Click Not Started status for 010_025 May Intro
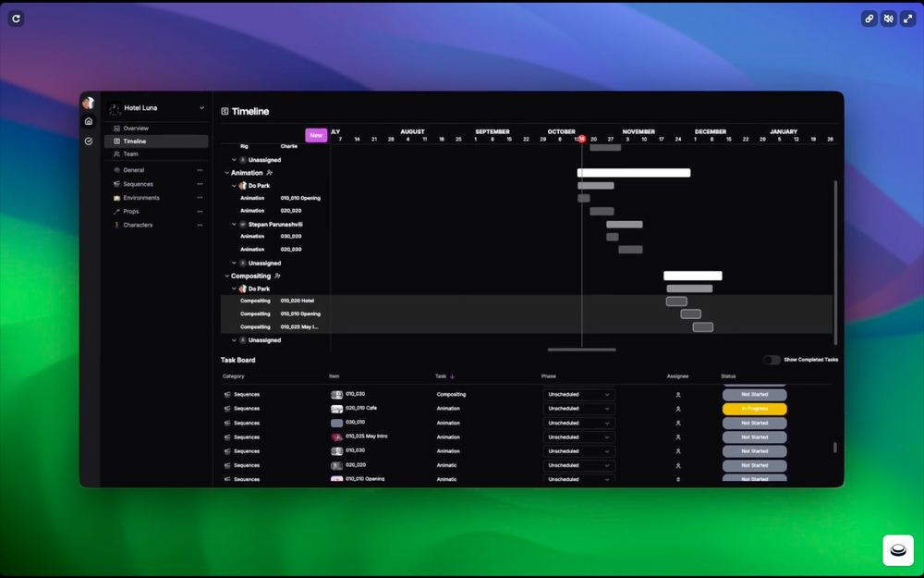Screen dimensions: 924x578 754,437
